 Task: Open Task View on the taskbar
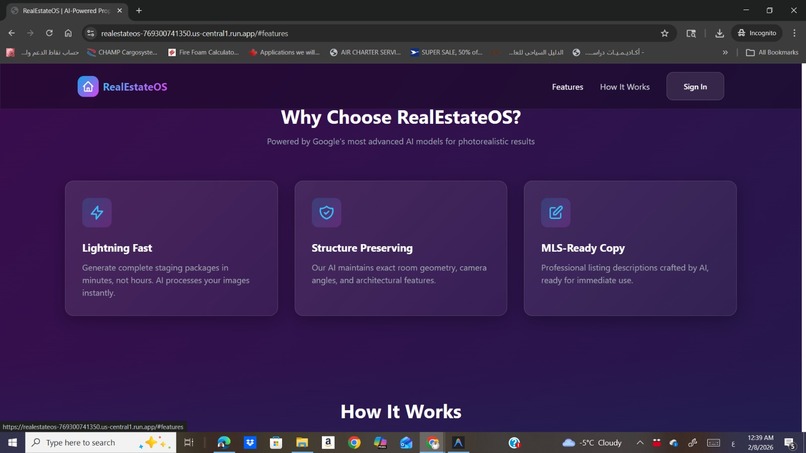coord(189,443)
